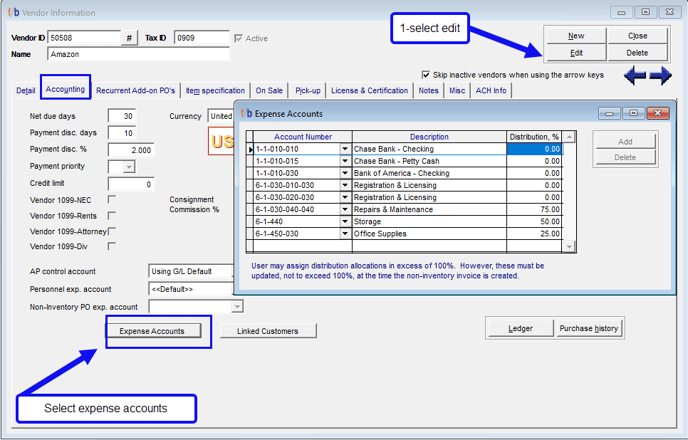Open the Recurrent Add-on PO's tab
688x440 pixels.
point(136,90)
